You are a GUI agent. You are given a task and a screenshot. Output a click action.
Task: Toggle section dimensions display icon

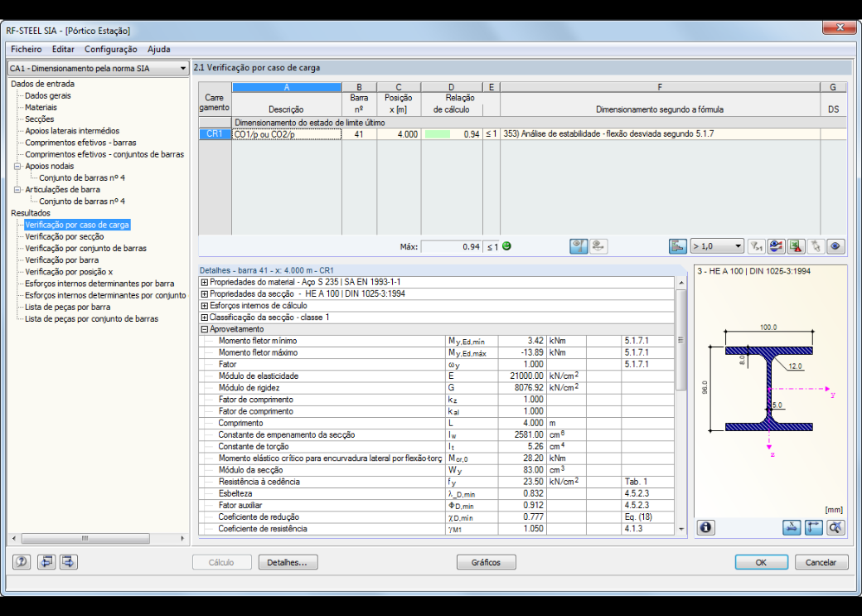tap(792, 527)
